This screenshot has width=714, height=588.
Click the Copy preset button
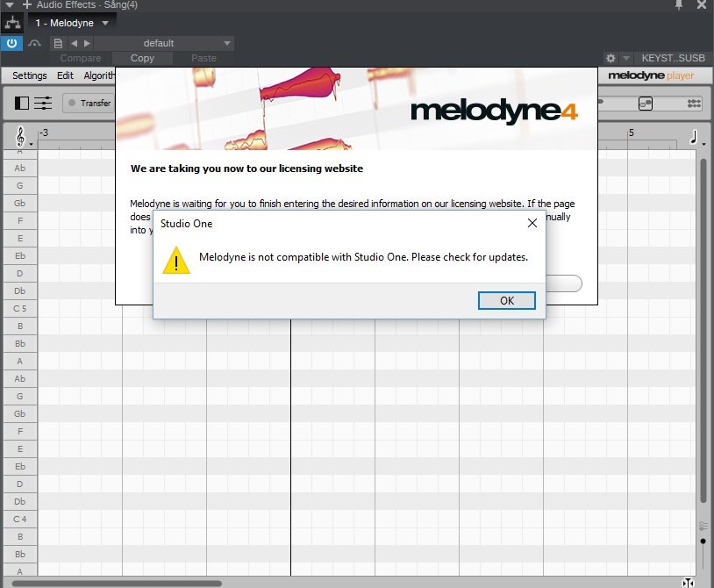coord(142,58)
